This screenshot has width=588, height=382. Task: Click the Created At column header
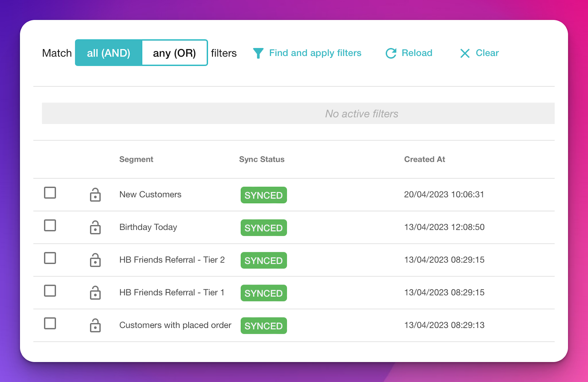point(424,159)
